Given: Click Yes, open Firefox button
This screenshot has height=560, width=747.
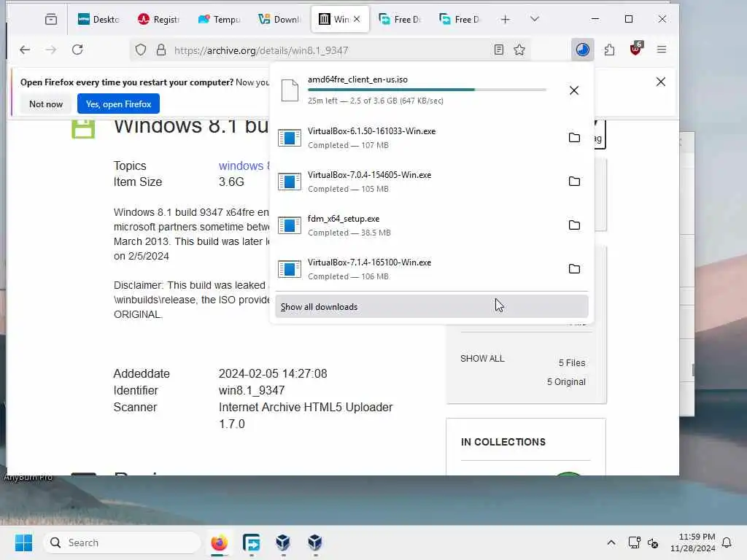Looking at the screenshot, I should click(119, 104).
